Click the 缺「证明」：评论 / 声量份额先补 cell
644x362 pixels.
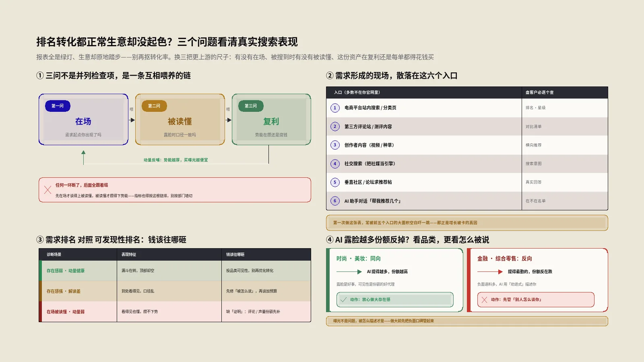click(253, 312)
